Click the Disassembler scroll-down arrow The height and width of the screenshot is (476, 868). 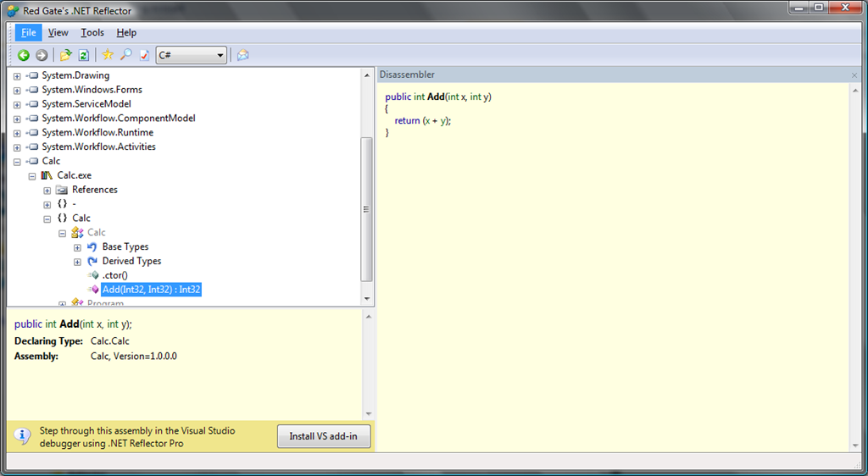(x=855, y=446)
